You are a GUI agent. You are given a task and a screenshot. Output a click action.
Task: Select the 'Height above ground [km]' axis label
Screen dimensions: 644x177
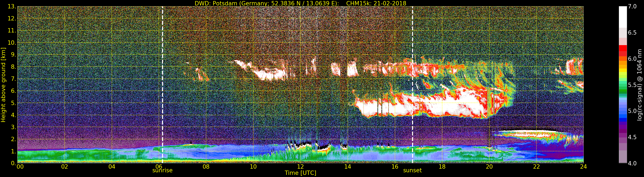point(3,85)
